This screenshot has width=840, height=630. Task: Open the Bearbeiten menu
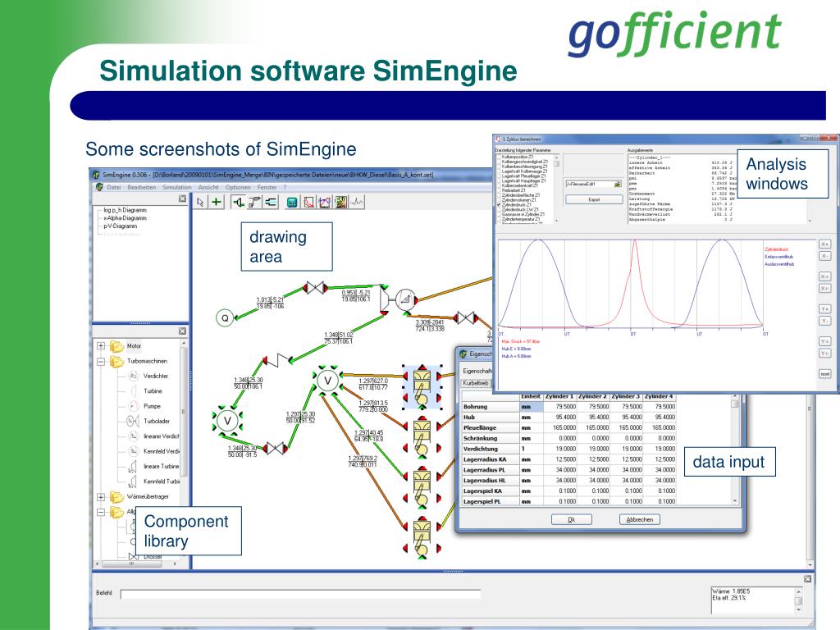[x=141, y=188]
